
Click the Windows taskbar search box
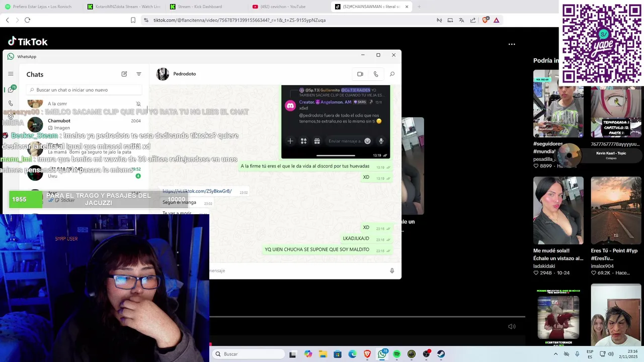[x=250, y=354]
